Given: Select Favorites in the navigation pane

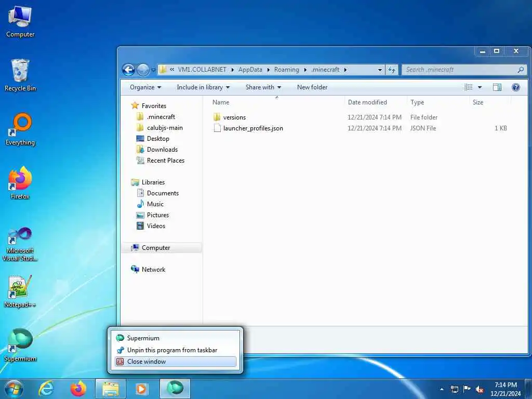Looking at the screenshot, I should [x=154, y=106].
